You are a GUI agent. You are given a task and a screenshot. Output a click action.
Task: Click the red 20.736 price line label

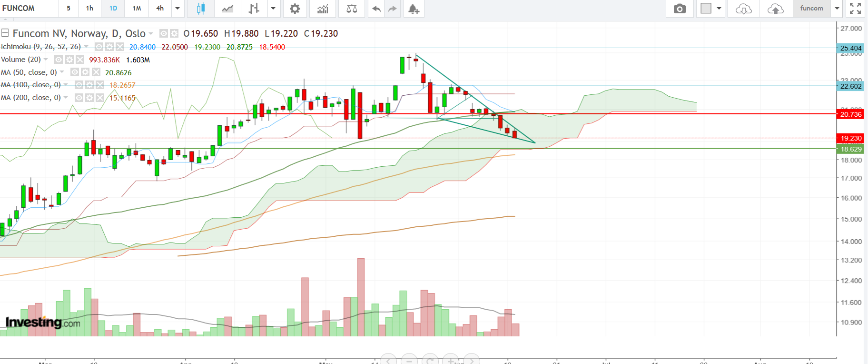tap(851, 114)
